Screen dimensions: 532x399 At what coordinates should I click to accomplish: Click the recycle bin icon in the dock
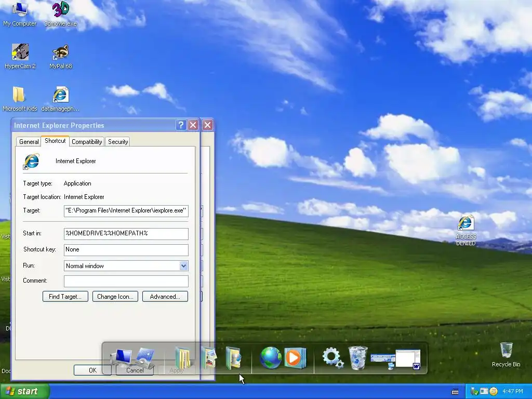click(357, 357)
